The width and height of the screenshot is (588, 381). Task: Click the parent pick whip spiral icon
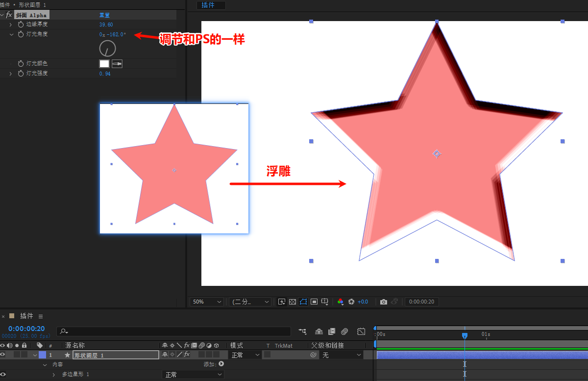tap(314, 355)
